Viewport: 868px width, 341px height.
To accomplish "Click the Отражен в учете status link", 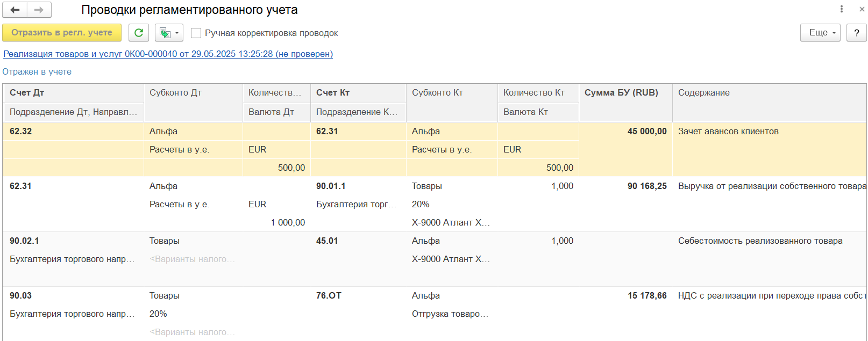I will pyautogui.click(x=37, y=71).
